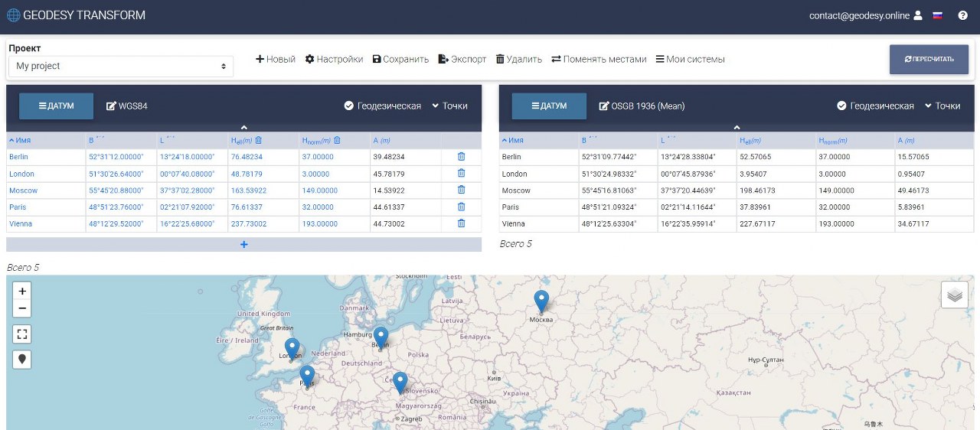The height and width of the screenshot is (430, 980).
Task: Edit the WGS84 coordinate system
Action: click(126, 106)
